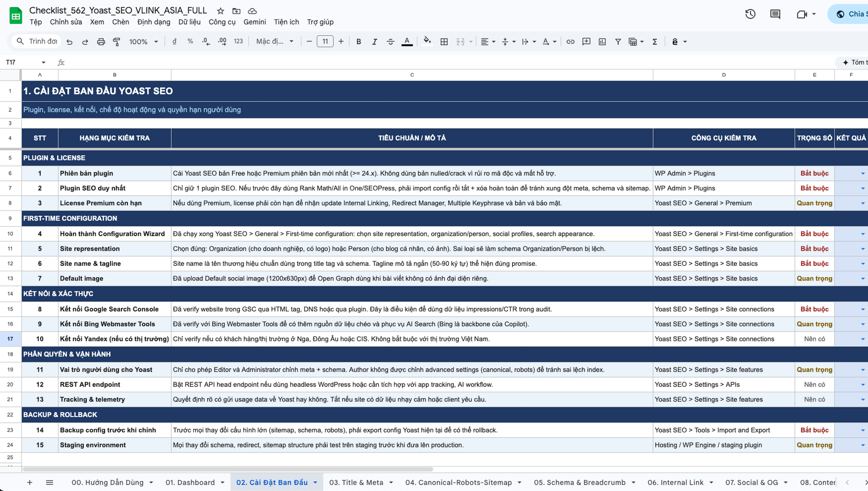This screenshot has width=868, height=491.
Task: Click the Tóm tắt summary button
Action: point(852,62)
